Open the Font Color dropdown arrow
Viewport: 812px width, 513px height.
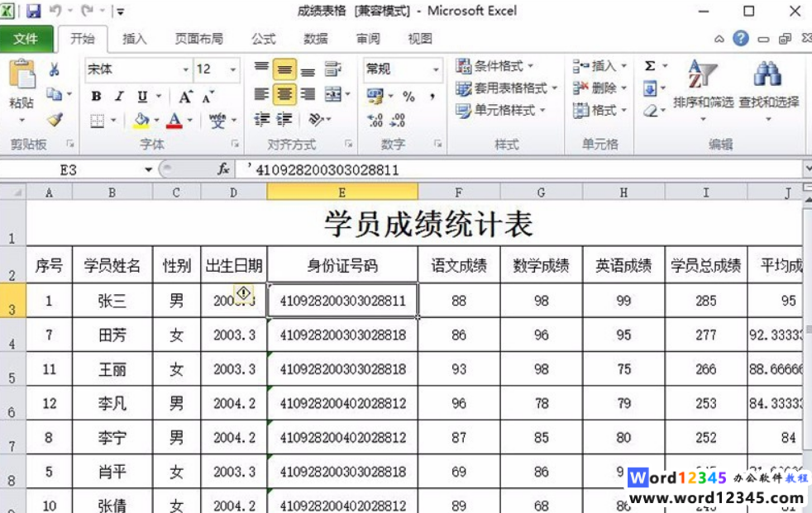pos(190,121)
